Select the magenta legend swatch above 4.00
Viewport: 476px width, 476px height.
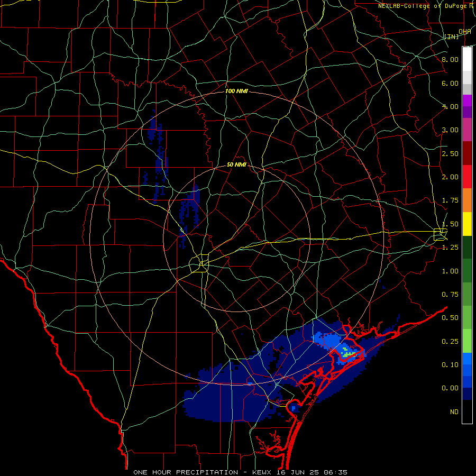click(x=467, y=100)
